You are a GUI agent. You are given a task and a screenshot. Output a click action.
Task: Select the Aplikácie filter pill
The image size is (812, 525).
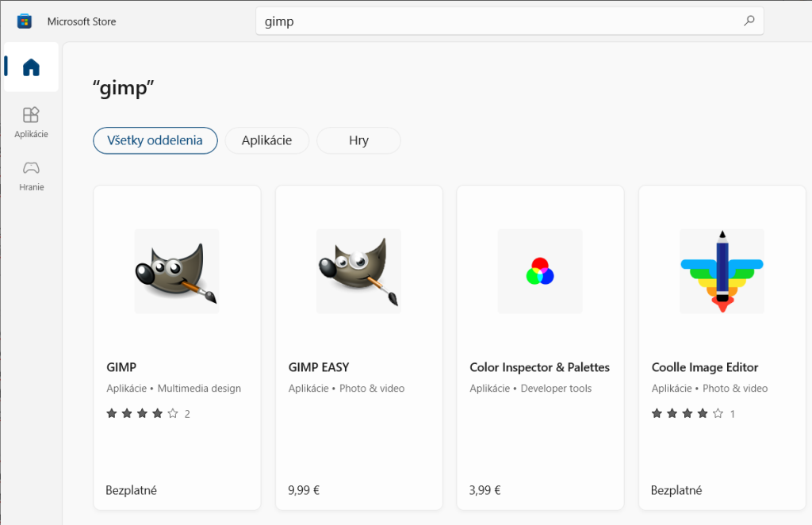[x=266, y=140]
